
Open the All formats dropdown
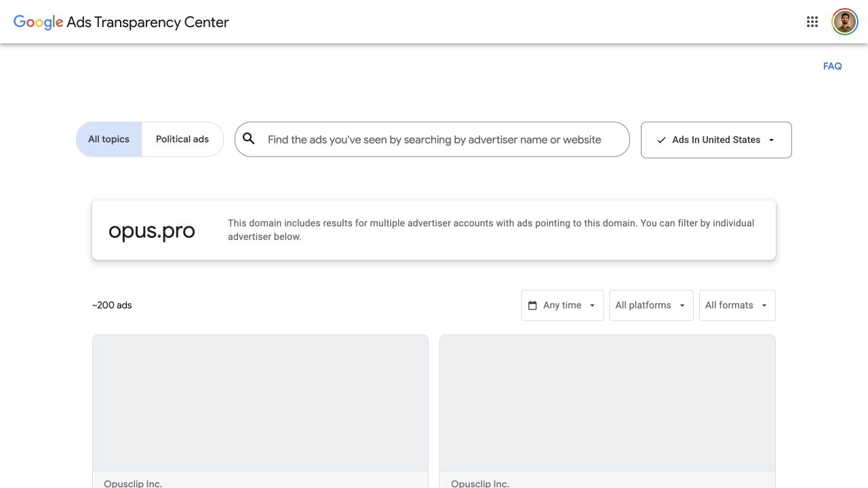(737, 305)
